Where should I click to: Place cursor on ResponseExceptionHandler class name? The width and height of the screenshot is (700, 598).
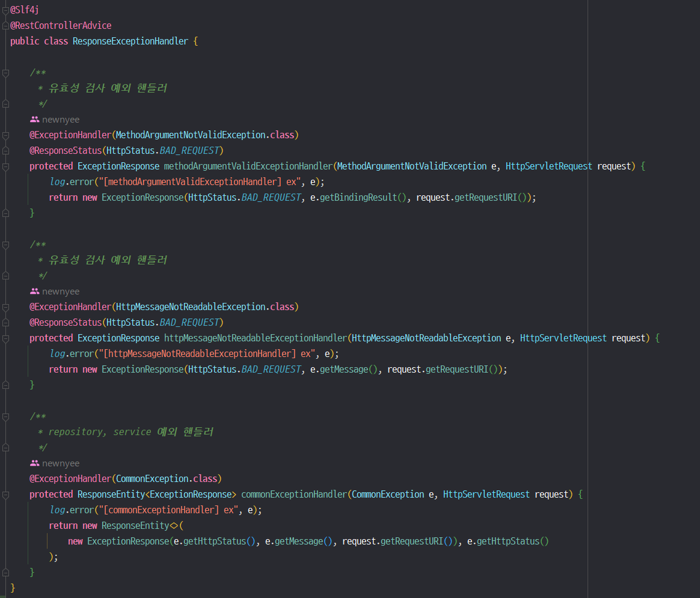(x=130, y=41)
